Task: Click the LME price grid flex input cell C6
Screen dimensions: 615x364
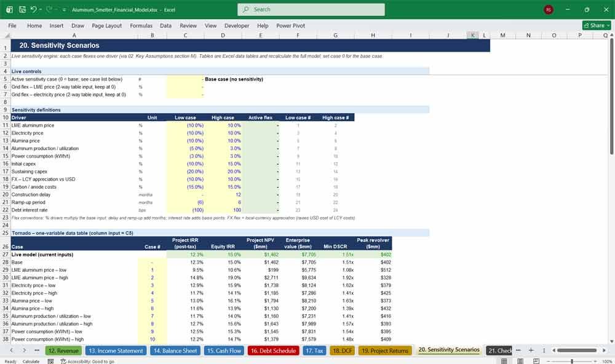Action: click(x=185, y=87)
